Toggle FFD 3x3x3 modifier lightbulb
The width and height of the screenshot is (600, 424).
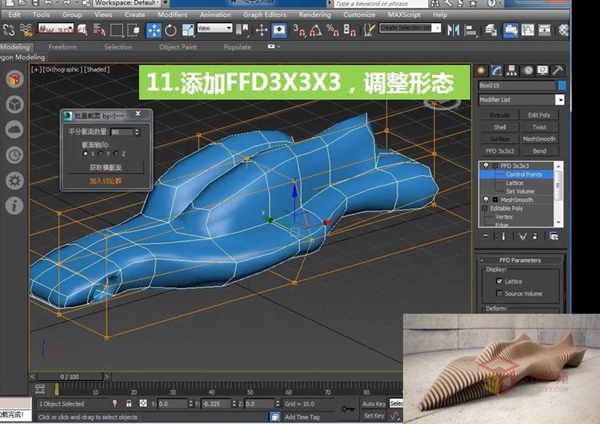point(486,166)
